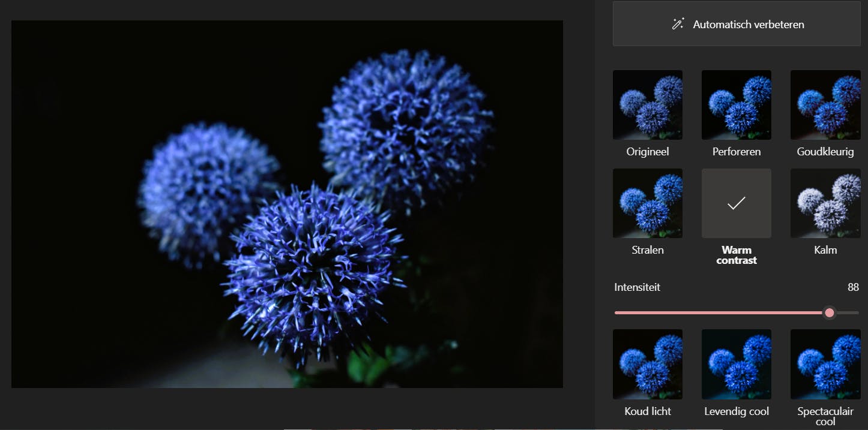Click the Goudkleurig label text
The width and height of the screenshot is (868, 430).
coord(825,152)
